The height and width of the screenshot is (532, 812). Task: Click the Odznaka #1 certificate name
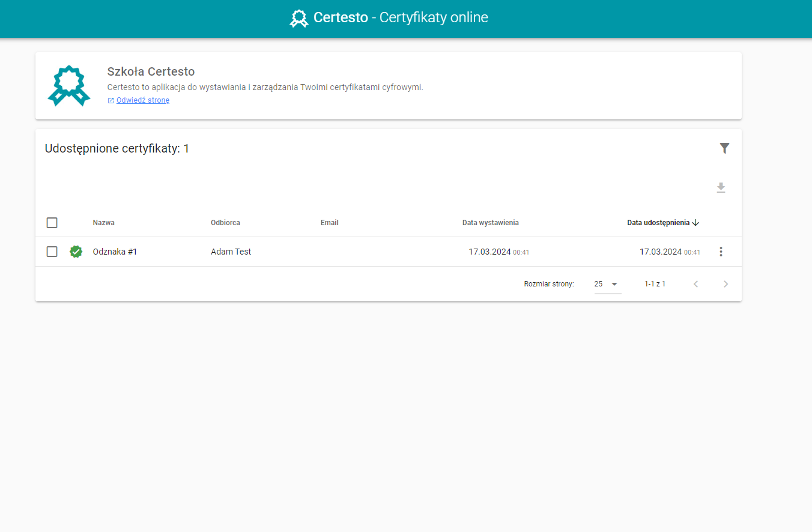[x=115, y=252]
